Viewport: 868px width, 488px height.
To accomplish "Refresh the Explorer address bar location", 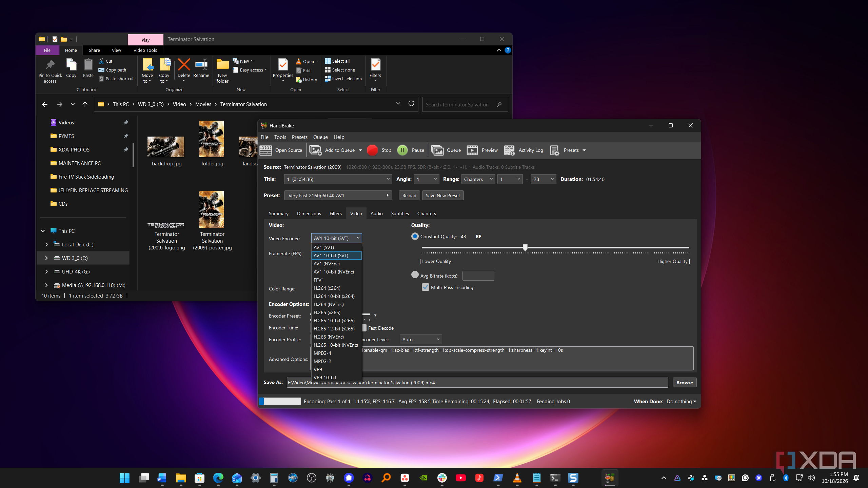I will (x=411, y=104).
